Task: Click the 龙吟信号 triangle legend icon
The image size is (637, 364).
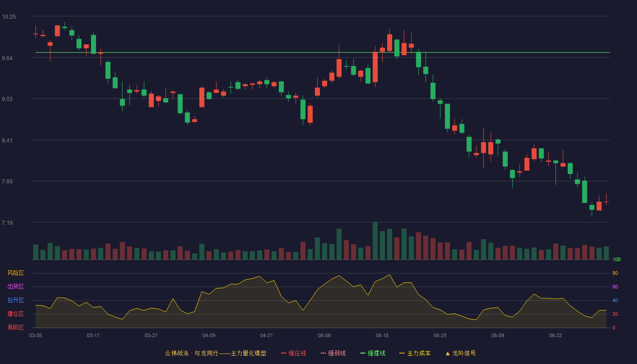Action: click(448, 353)
